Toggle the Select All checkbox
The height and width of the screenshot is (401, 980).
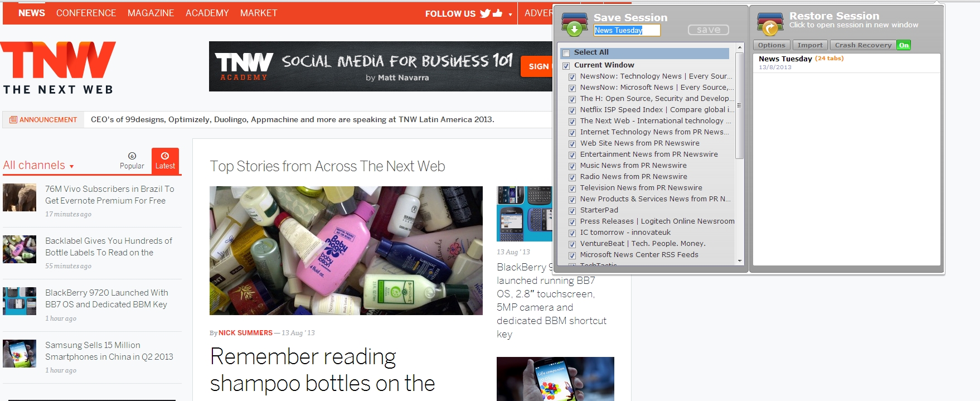[566, 53]
